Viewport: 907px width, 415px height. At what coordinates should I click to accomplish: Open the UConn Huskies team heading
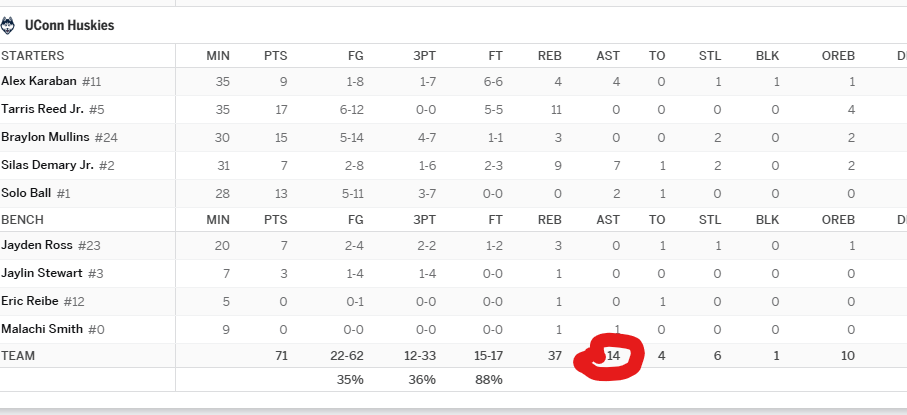click(x=69, y=25)
